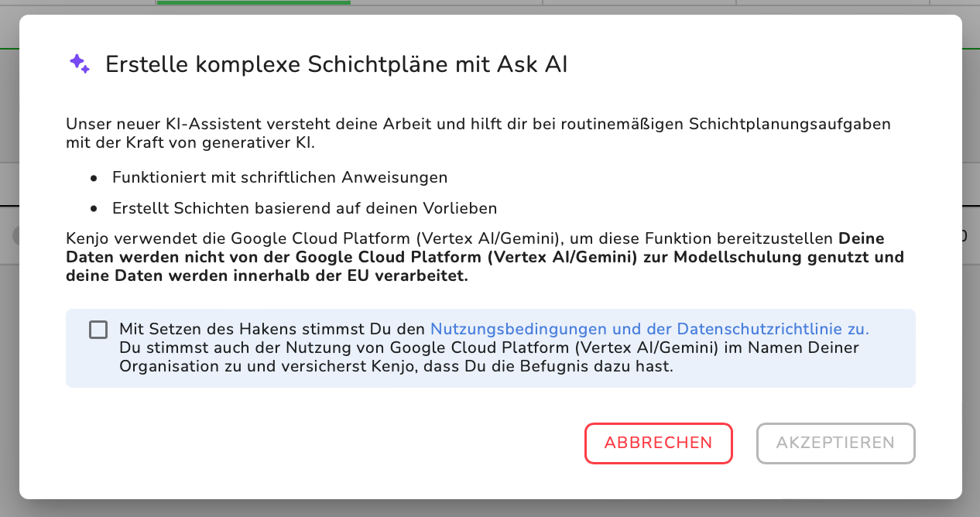980x517 pixels.
Task: Open the Nutzungsbedingungen und Datenschutzrichtlinie link
Action: [649, 329]
